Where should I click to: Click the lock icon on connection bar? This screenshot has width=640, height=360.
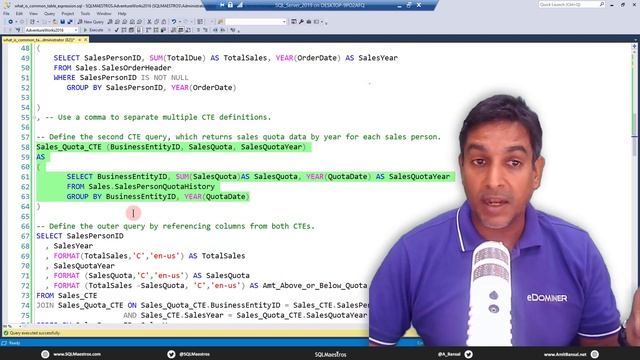click(x=231, y=5)
